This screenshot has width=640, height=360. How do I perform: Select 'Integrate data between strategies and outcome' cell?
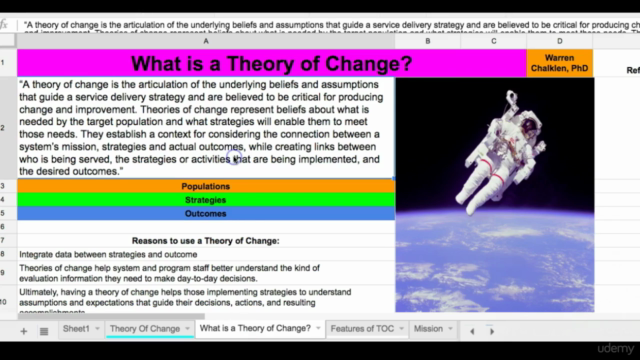point(206,254)
